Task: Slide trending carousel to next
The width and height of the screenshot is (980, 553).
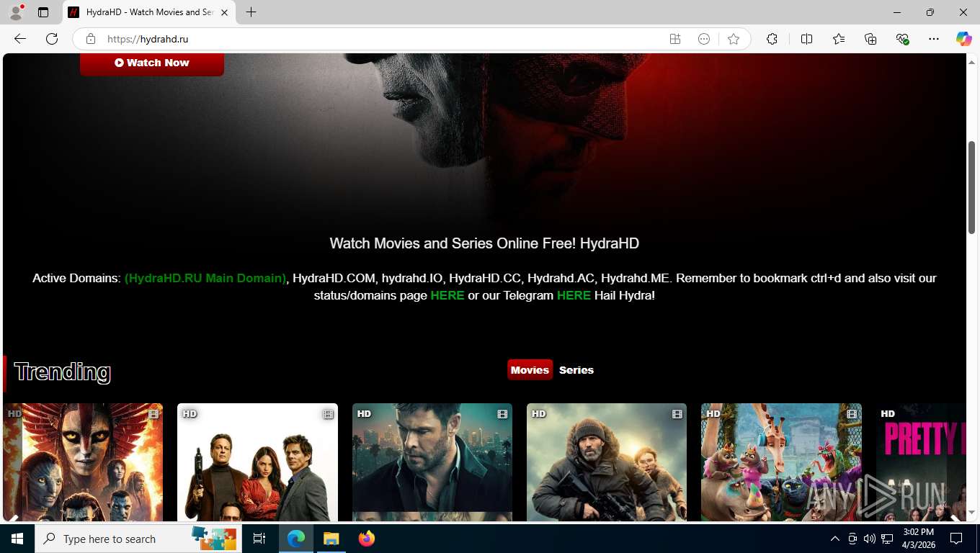Action: click(955, 517)
